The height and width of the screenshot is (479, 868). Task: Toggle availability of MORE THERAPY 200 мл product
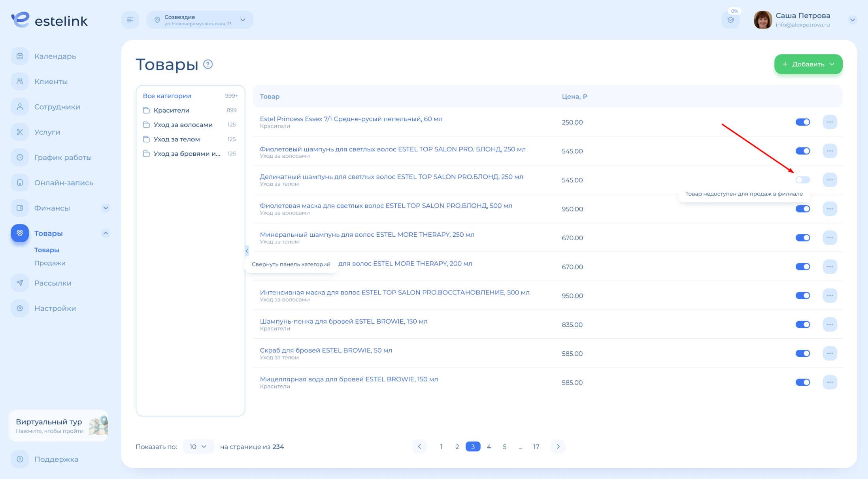803,267
